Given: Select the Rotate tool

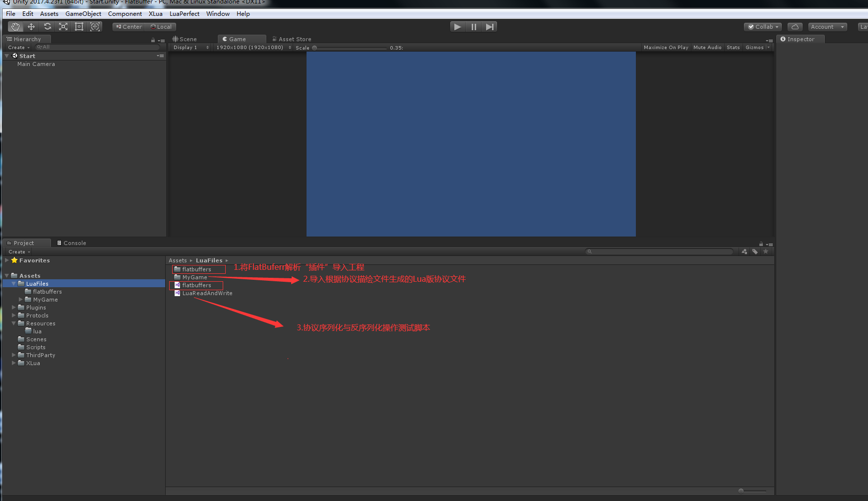Looking at the screenshot, I should pos(47,26).
